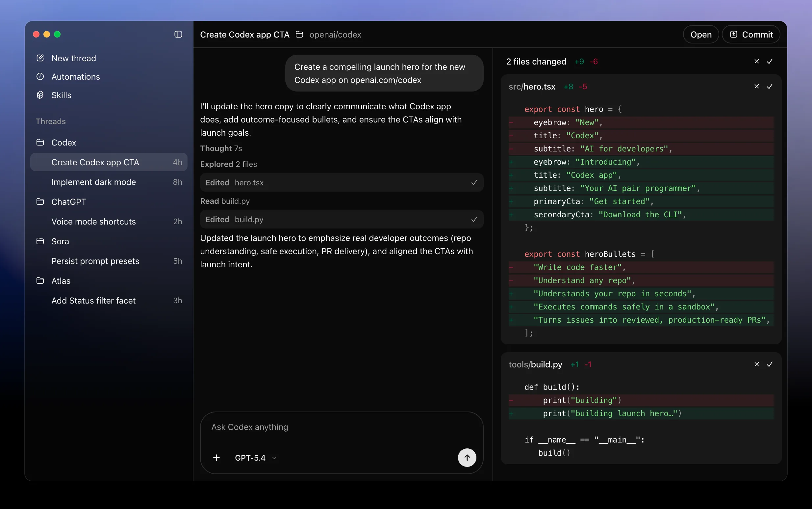812x509 pixels.
Task: Accept hero.tsx changes with checkmark
Action: pos(770,87)
